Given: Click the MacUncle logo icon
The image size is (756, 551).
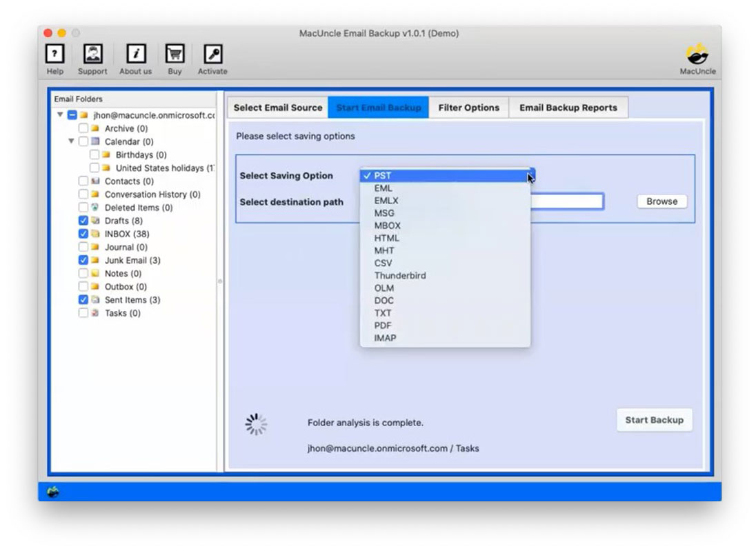Looking at the screenshot, I should pyautogui.click(x=697, y=54).
